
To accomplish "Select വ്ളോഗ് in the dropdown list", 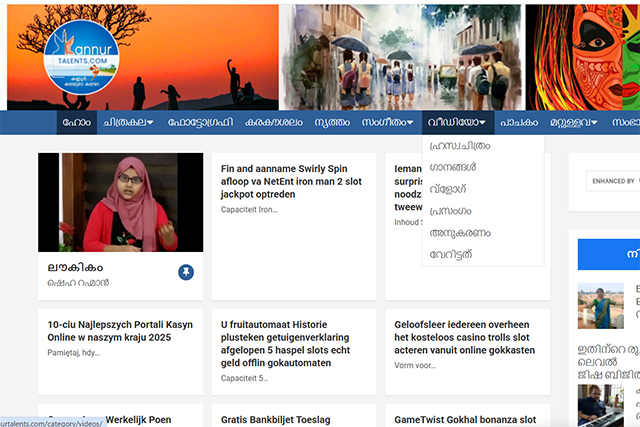I will click(x=447, y=189).
